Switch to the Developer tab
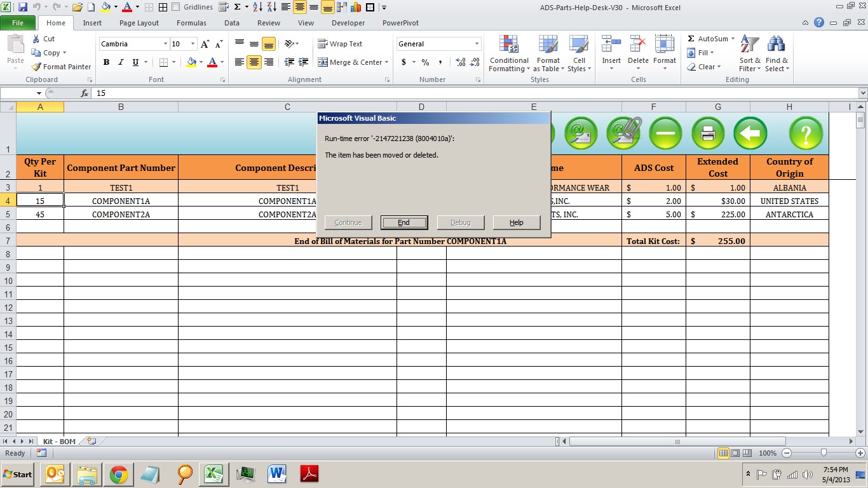868x488 pixels. tap(348, 23)
